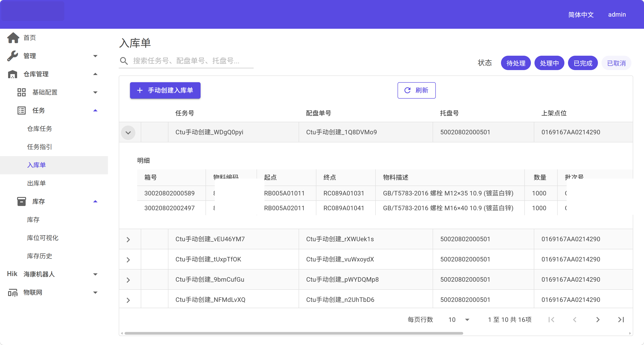Expand the 管理 menu arrow
Screen dimensions: 644x345
click(x=95, y=56)
